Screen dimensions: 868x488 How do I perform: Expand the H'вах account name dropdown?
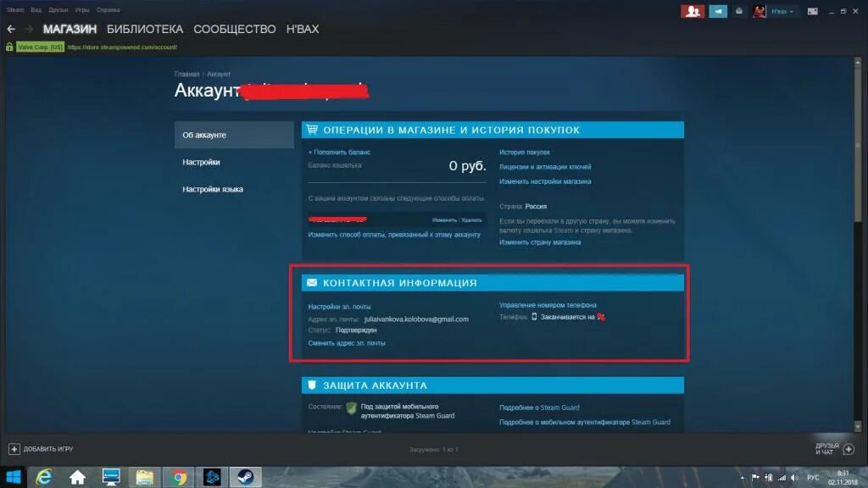[x=782, y=11]
